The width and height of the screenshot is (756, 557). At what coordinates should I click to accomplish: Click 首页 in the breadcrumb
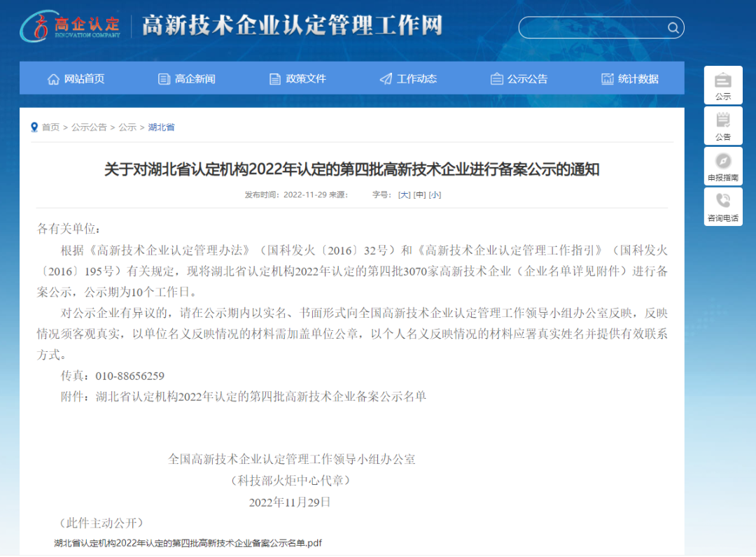point(50,127)
